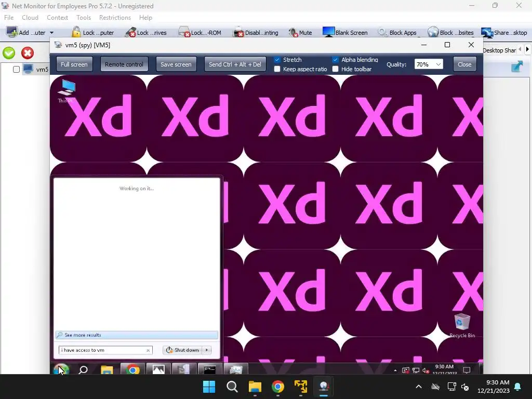Open host Windows Start button
The image size is (532, 399).
pos(209,387)
